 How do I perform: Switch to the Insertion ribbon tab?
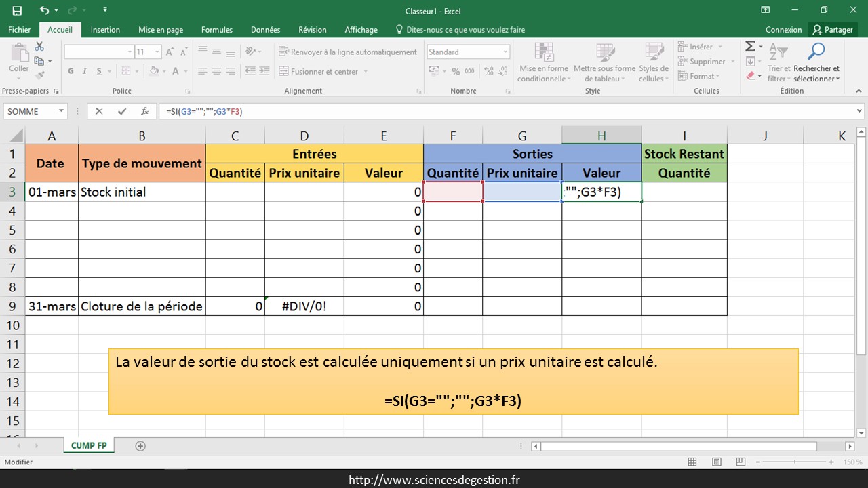pyautogui.click(x=105, y=30)
